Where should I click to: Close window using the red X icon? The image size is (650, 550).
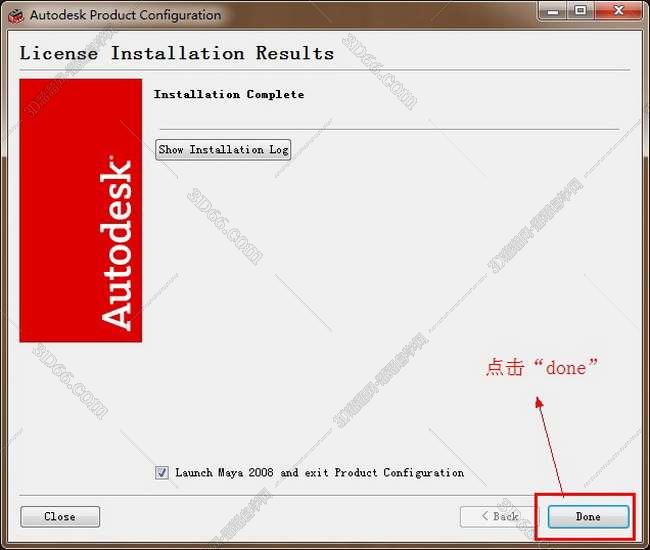tap(619, 11)
